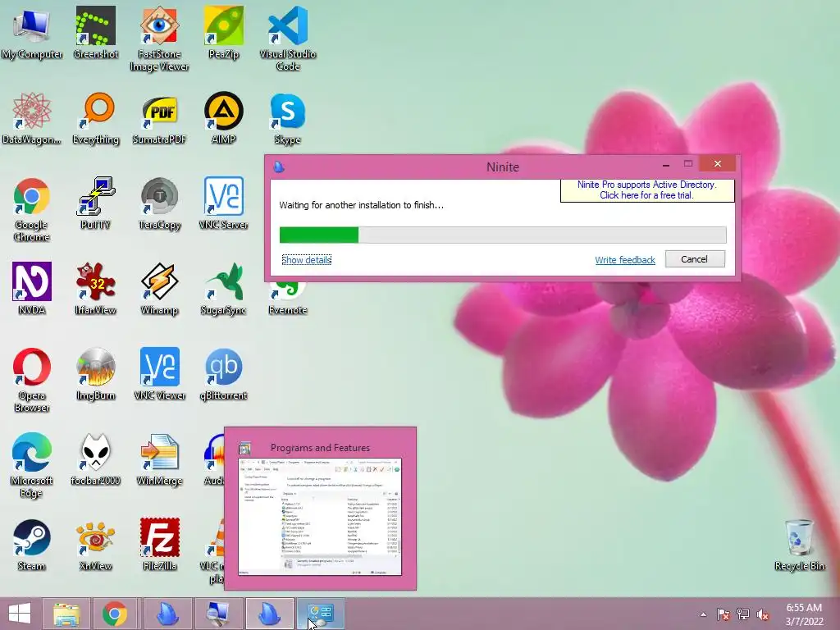Open Write feedback link in Ninite
The image size is (840, 630).
click(x=624, y=260)
